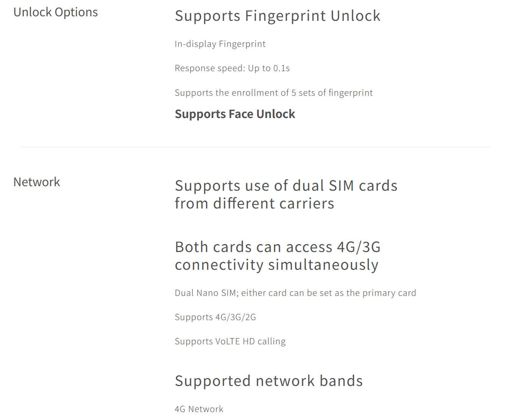Click the word Fingerprint in the top heading
The image size is (507, 420).
(285, 17)
